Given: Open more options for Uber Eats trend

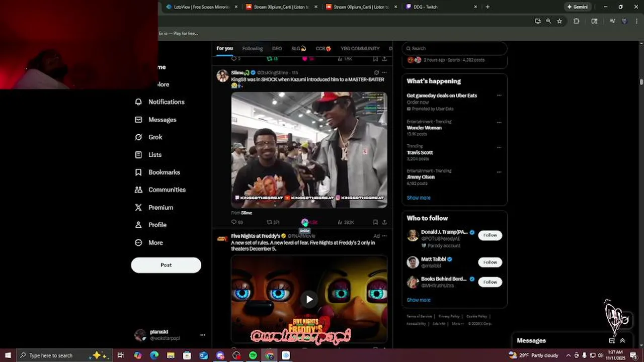Looking at the screenshot, I should point(499,96).
